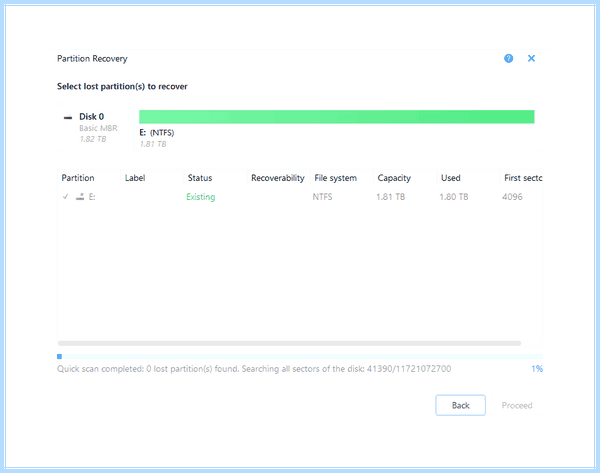Open the help question mark icon
This screenshot has width=600, height=473.
pyautogui.click(x=508, y=59)
